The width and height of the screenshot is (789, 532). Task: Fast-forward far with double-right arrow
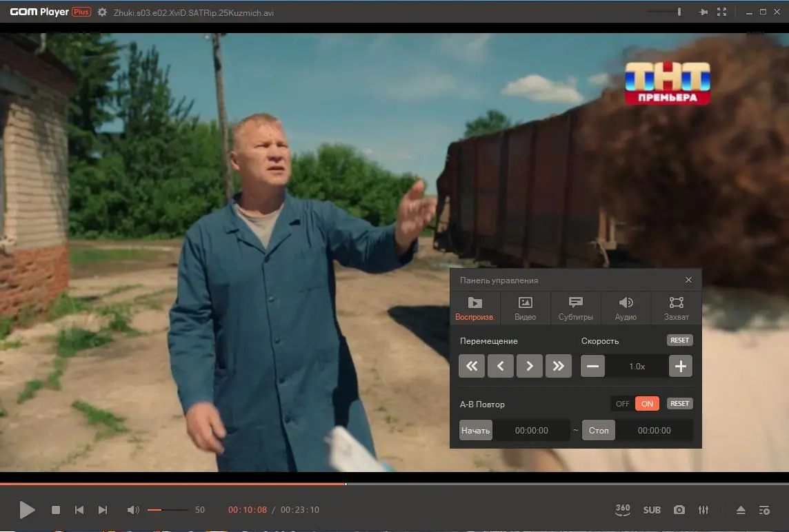coord(559,366)
